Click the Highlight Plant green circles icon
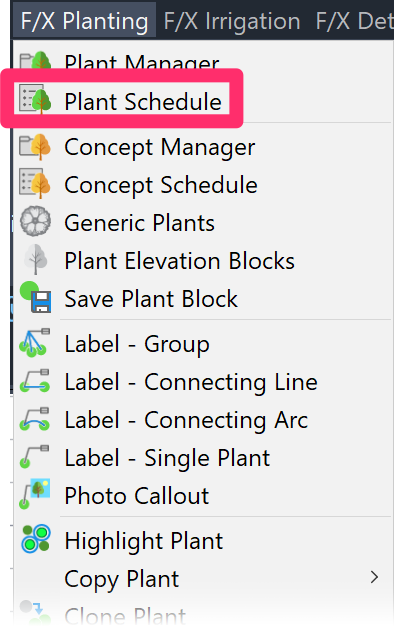The image size is (394, 640). (36, 539)
